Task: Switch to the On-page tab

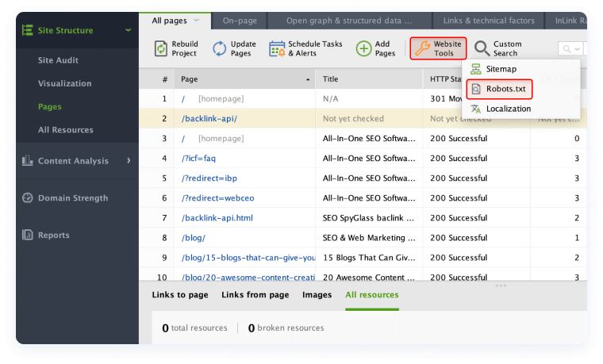Action: [x=239, y=21]
